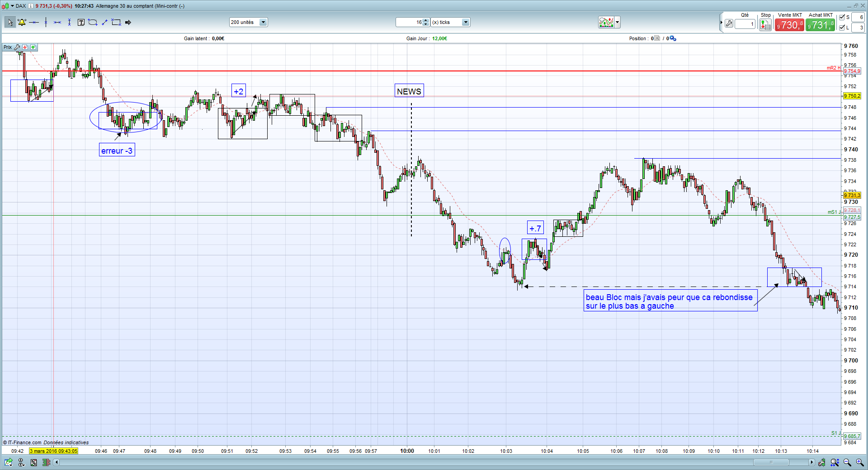Click the Vente MKT sell button
Image resolution: width=868 pixels, height=470 pixels.
(789, 25)
